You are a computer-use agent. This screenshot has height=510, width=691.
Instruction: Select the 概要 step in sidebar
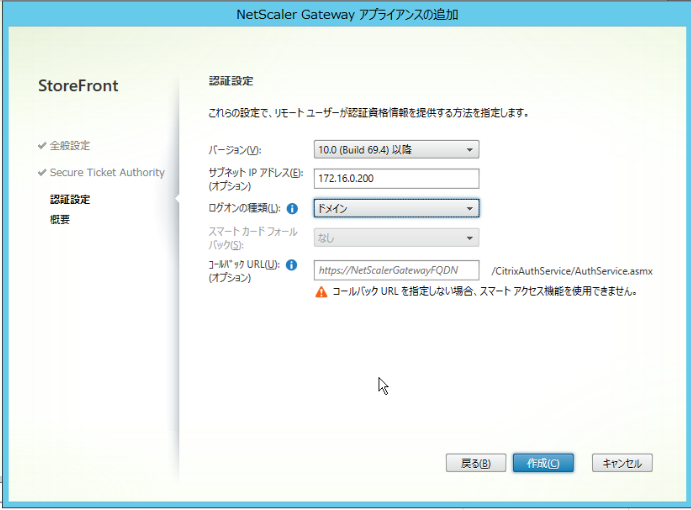click(x=59, y=220)
